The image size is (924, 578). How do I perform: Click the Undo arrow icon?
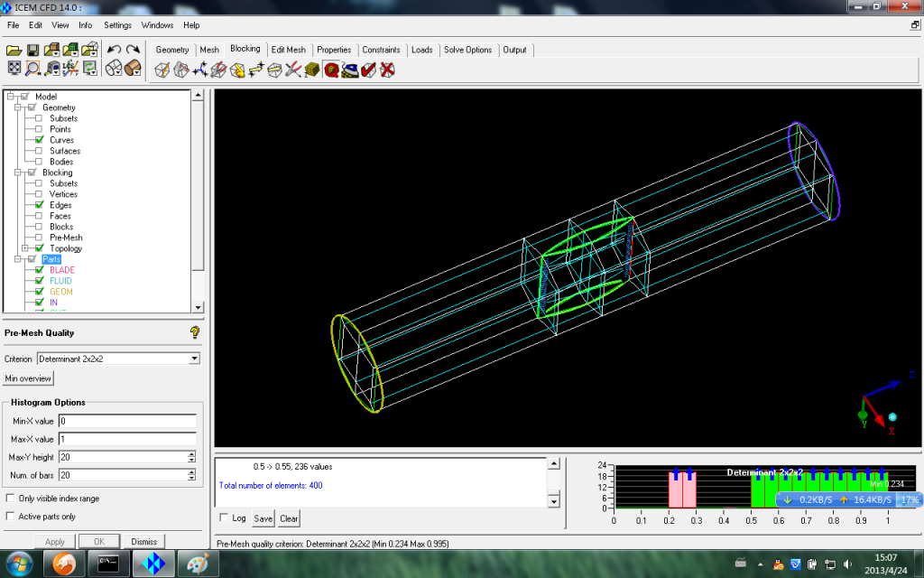tap(114, 50)
